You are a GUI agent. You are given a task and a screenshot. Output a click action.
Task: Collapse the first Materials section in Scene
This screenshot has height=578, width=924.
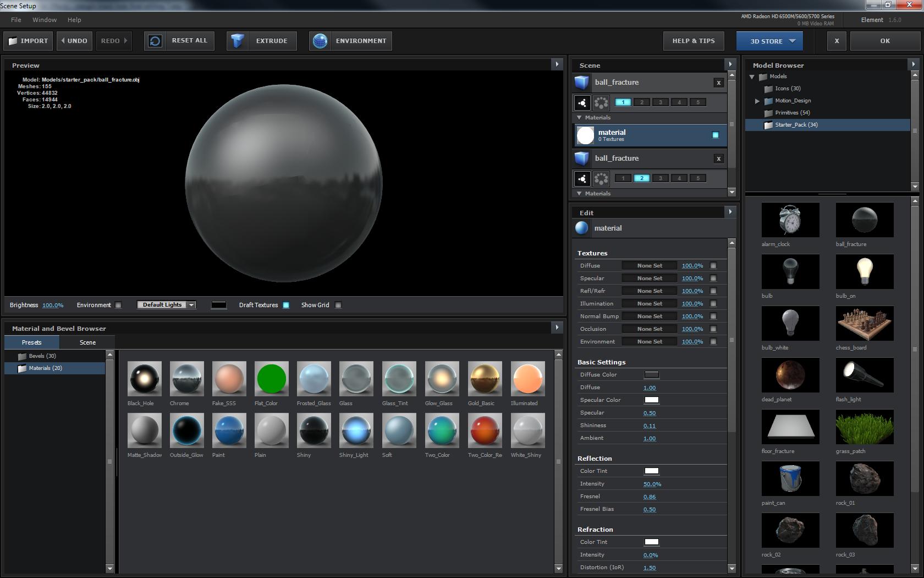[x=579, y=118]
